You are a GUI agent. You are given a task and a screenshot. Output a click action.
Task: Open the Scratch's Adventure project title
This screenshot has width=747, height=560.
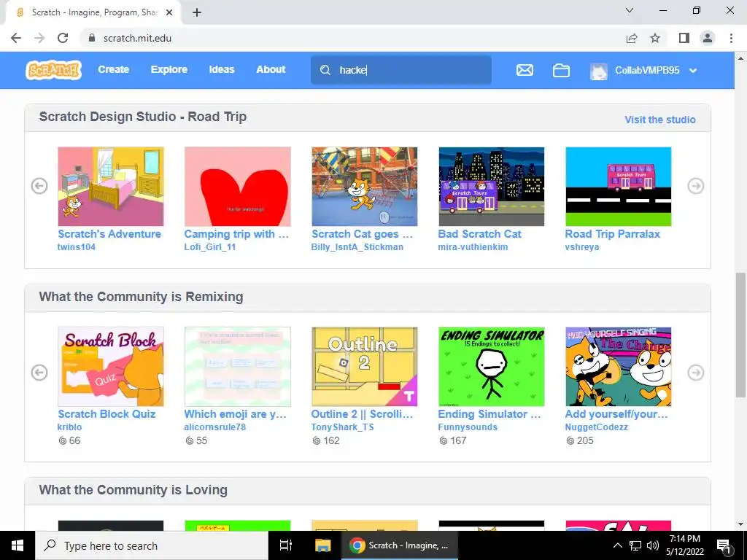point(109,234)
